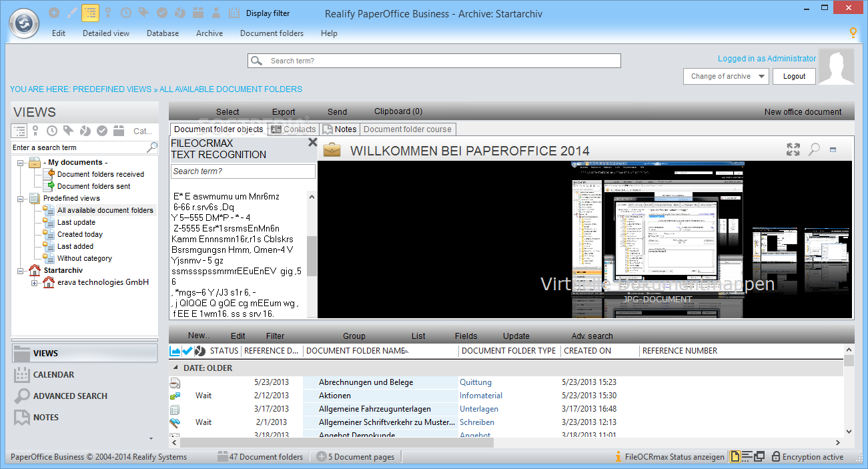
Task: Open the Help menu
Action: click(329, 33)
